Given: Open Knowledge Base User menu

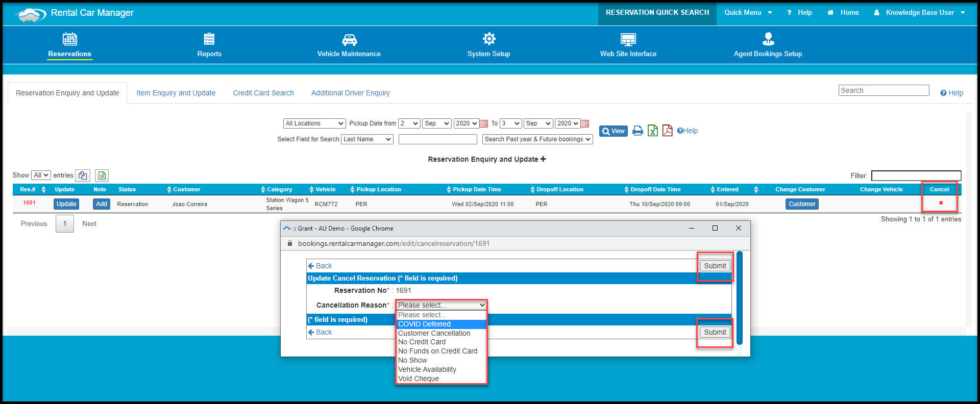Looking at the screenshot, I should point(920,13).
